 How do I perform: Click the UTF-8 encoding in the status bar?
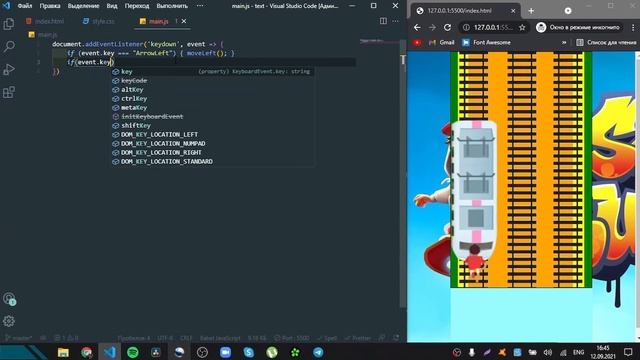165,338
